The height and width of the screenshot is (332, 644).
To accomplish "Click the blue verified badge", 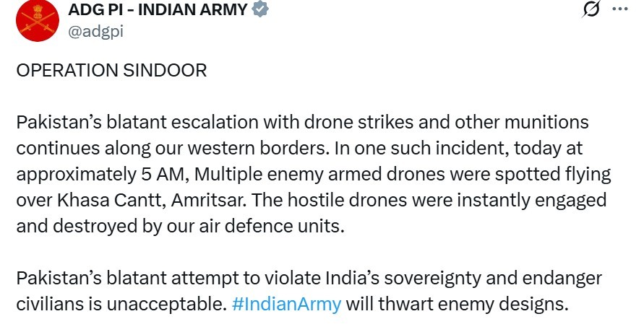I will (260, 9).
